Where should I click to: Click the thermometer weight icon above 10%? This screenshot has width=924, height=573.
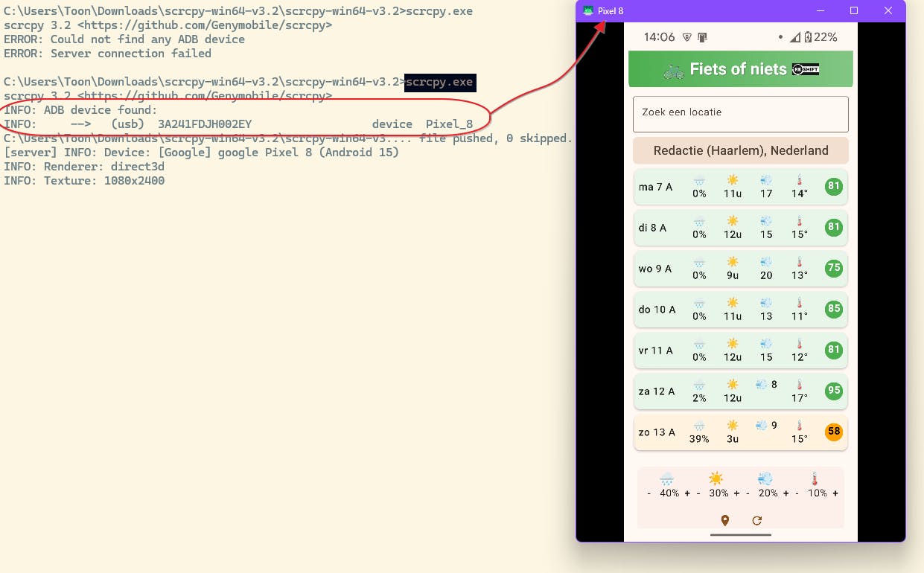(x=815, y=478)
